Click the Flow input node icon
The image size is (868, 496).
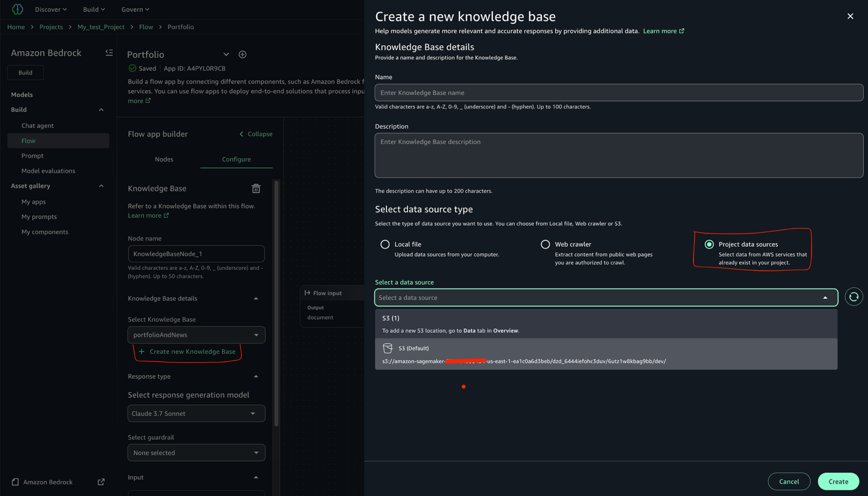coord(308,293)
